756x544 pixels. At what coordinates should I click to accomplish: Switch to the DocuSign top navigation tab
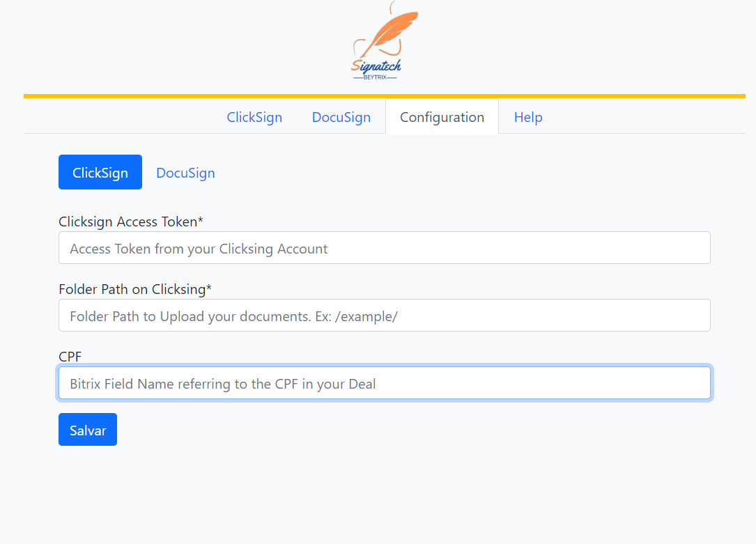(341, 117)
